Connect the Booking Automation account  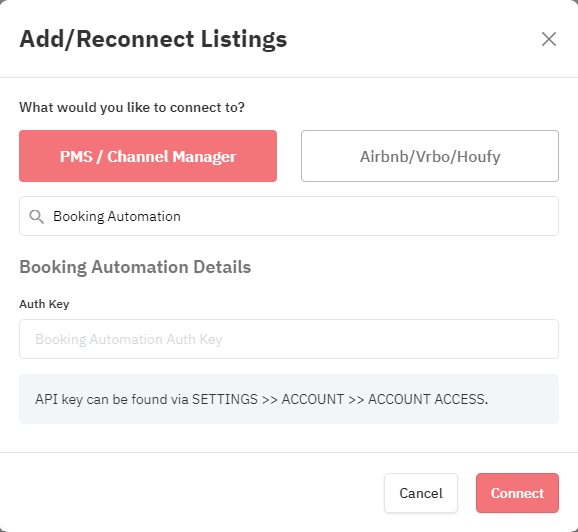click(x=517, y=493)
